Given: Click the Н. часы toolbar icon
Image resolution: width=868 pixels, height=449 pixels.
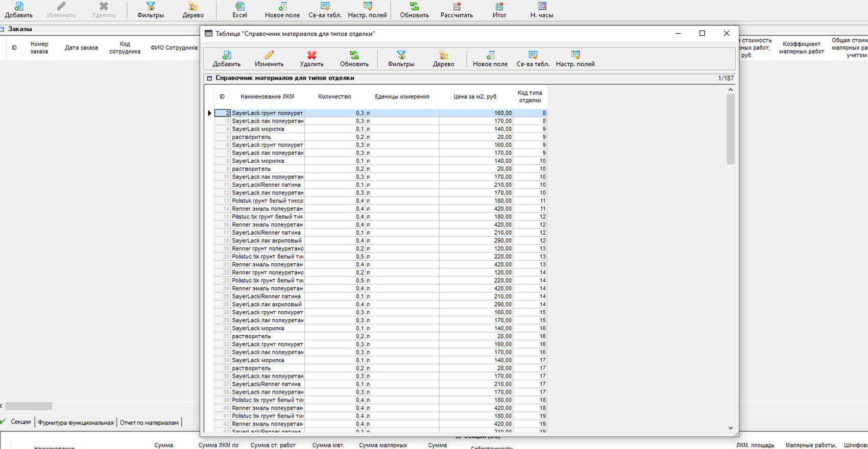Looking at the screenshot, I should point(542,10).
